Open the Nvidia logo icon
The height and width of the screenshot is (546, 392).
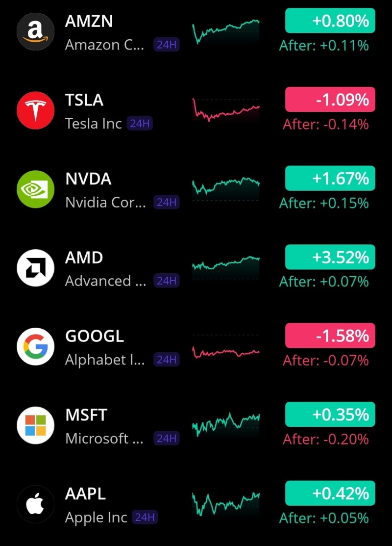pos(35,190)
